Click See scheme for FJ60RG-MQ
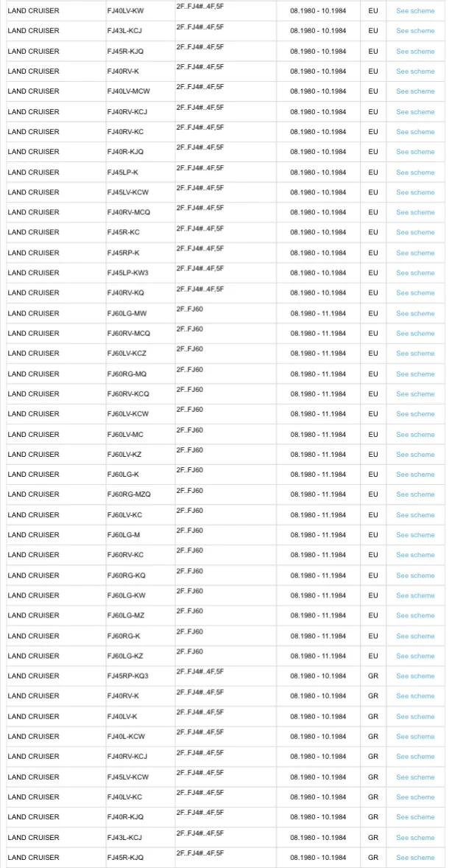Screen dimensions: 449x868 pos(415,374)
